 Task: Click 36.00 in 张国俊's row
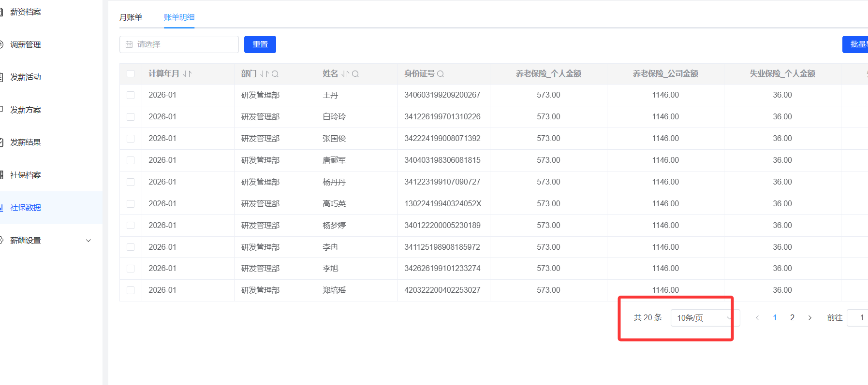pos(782,139)
